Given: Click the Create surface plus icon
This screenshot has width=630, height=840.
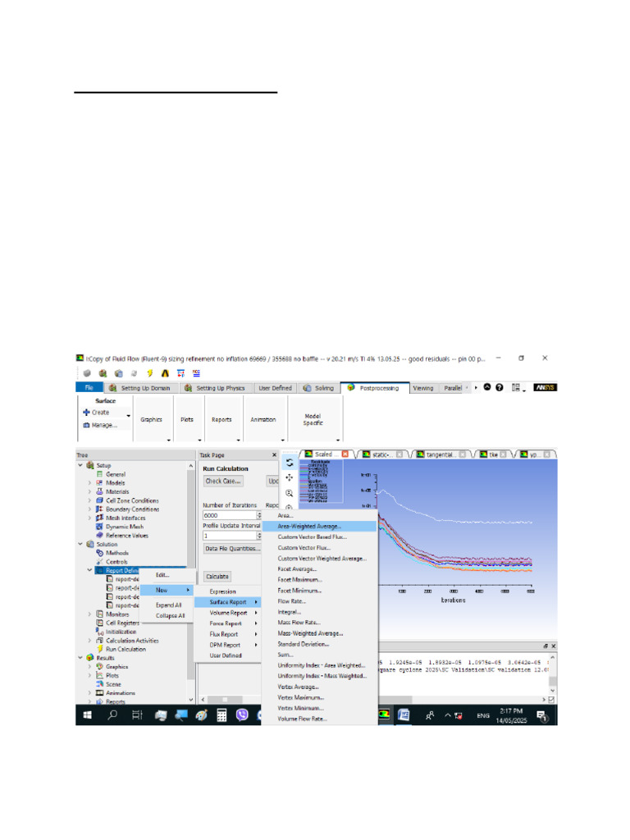Looking at the screenshot, I should pos(86,413).
